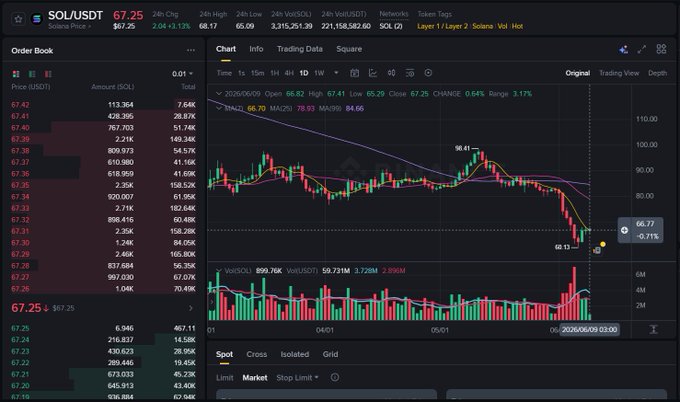Select the 15m chart interval
Image resolution: width=680 pixels, height=402 pixels.
258,73
